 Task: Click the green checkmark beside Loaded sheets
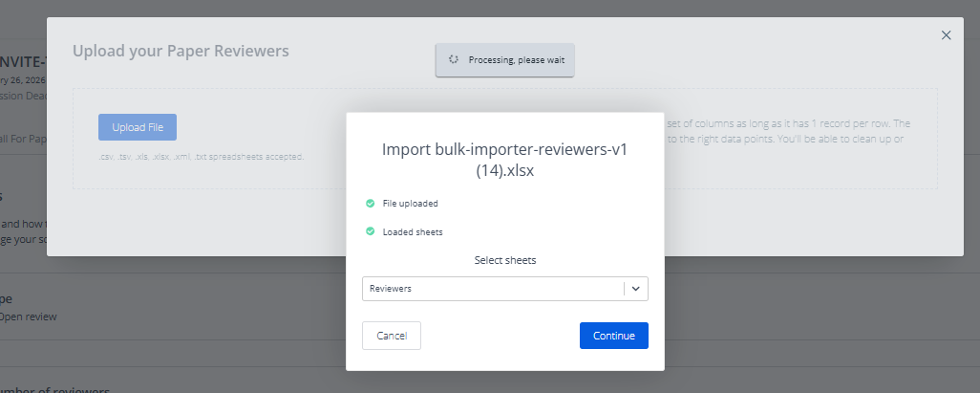click(370, 231)
